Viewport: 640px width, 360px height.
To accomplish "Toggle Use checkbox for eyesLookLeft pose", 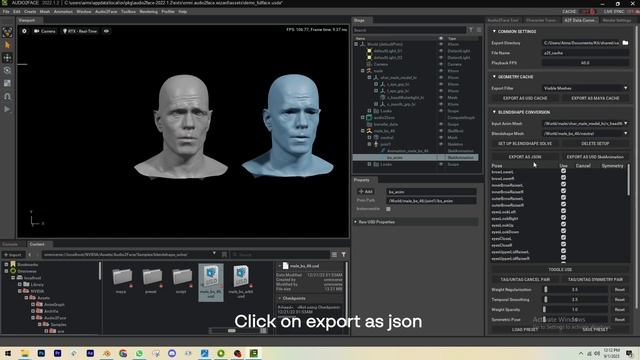I will (563, 211).
